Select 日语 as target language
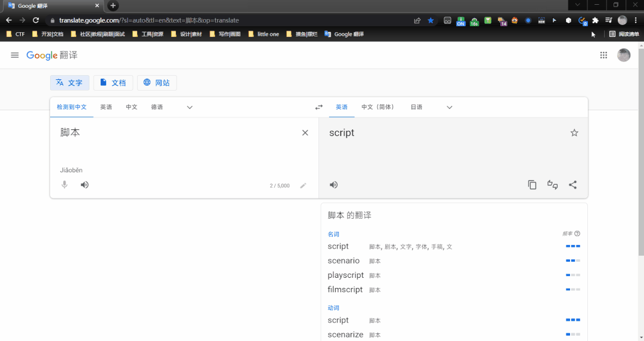This screenshot has height=341, width=644. (x=416, y=107)
